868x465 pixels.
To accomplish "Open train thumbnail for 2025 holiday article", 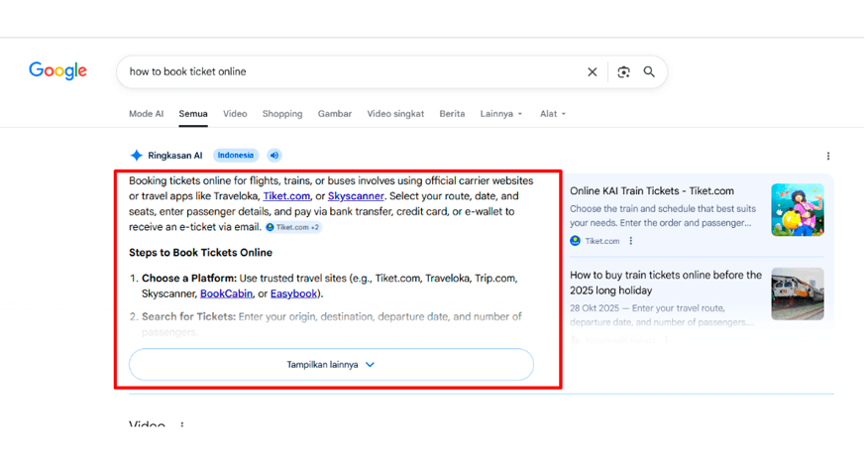I will [x=797, y=294].
